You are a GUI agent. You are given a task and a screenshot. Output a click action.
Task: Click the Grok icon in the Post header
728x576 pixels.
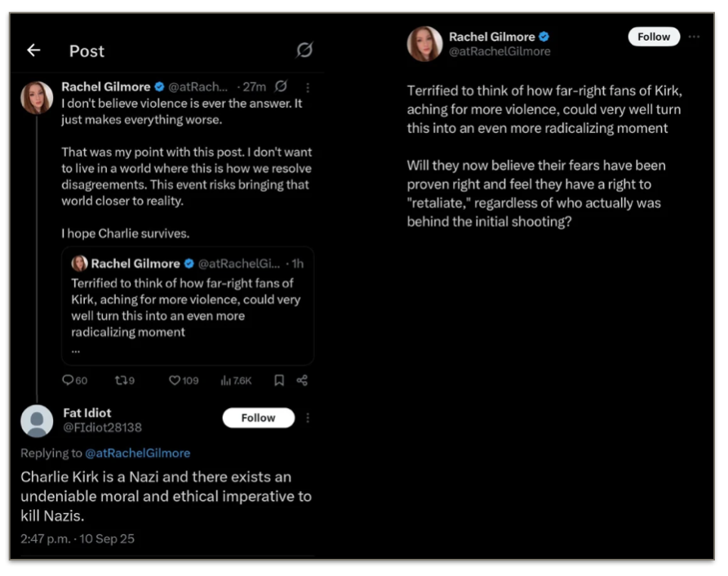tap(304, 51)
